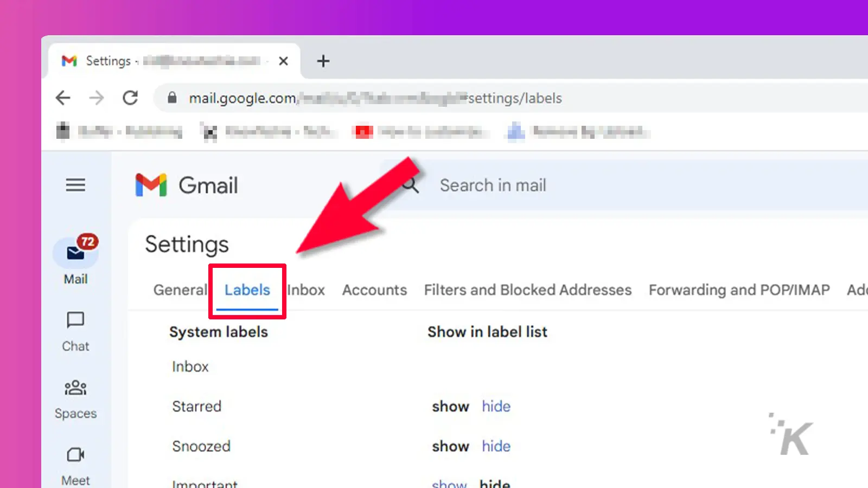Image resolution: width=868 pixels, height=488 pixels.
Task: Click the Snoozed system label text
Action: (x=201, y=446)
